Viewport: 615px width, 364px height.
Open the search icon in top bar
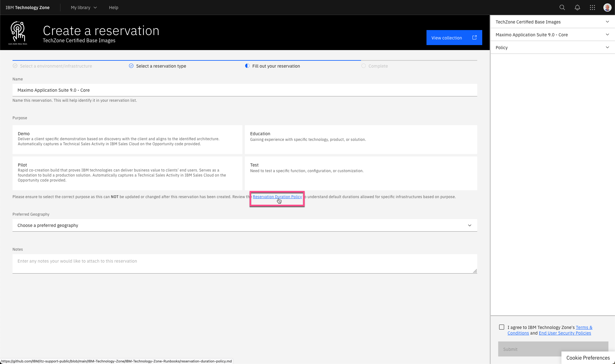tap(562, 8)
